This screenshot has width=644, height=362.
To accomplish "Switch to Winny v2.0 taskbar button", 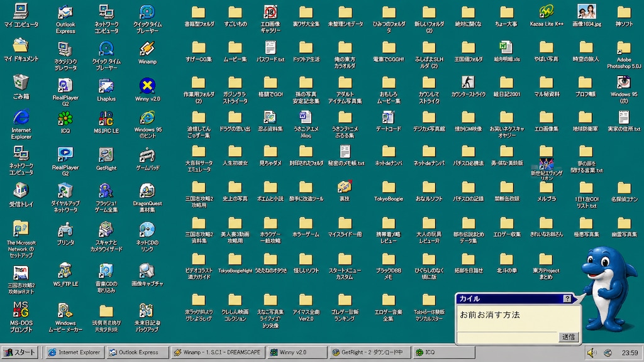I will [x=297, y=352].
